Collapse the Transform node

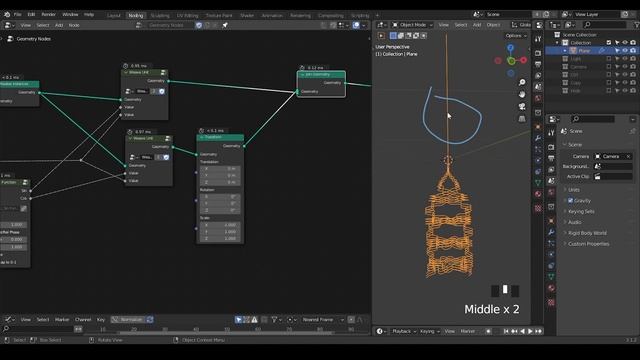tap(202, 138)
